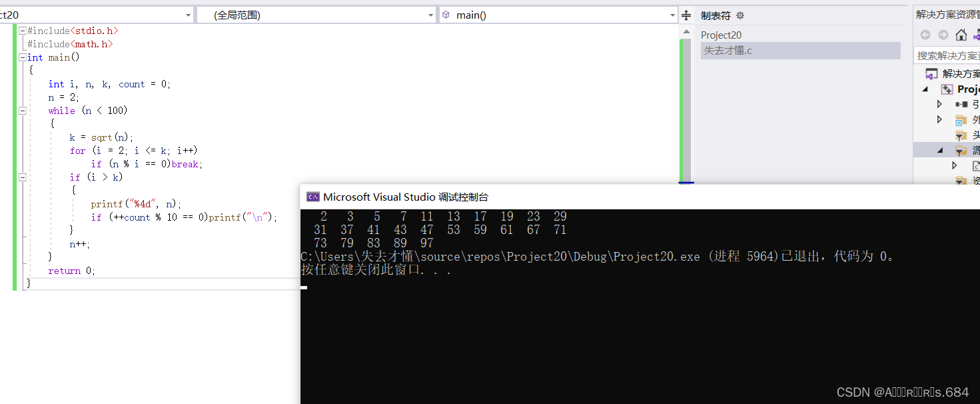The width and height of the screenshot is (980, 404).
Task: Click the Solution Explorer search box
Action: click(947, 55)
